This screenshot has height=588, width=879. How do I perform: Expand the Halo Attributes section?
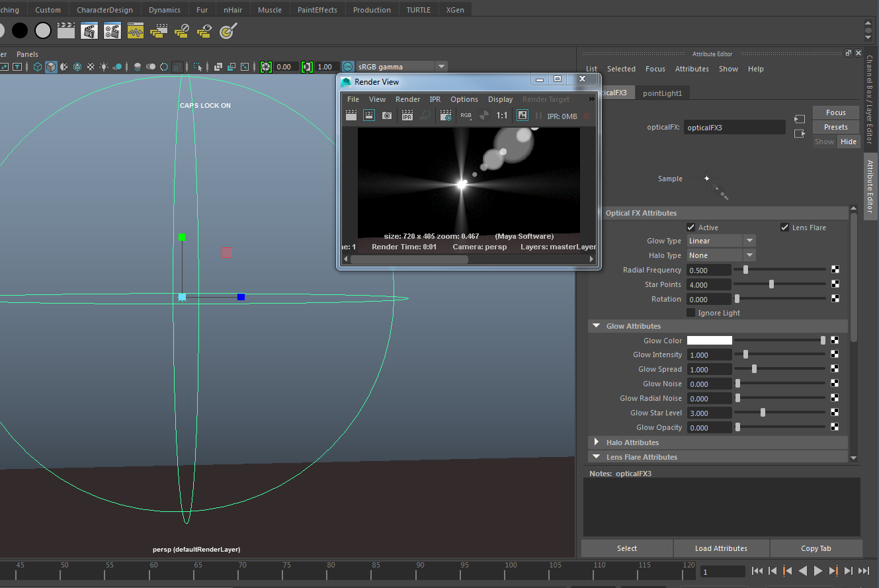[597, 442]
